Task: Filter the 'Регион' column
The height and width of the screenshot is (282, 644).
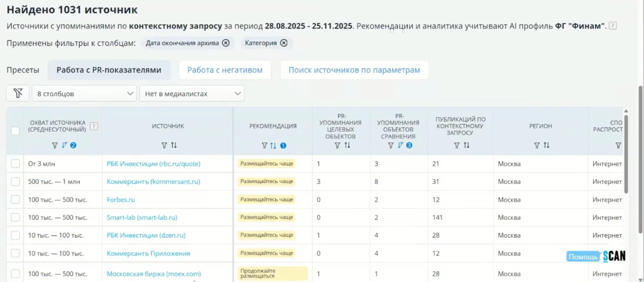Action: [x=537, y=146]
